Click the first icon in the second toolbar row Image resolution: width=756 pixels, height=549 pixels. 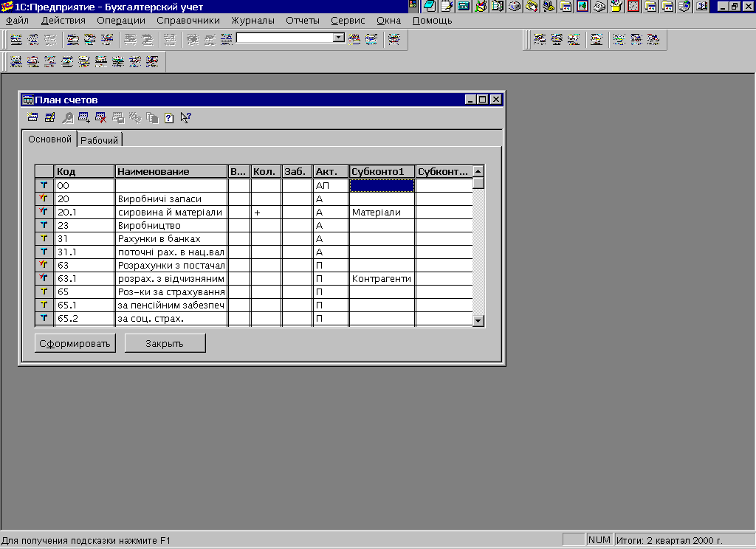16,62
